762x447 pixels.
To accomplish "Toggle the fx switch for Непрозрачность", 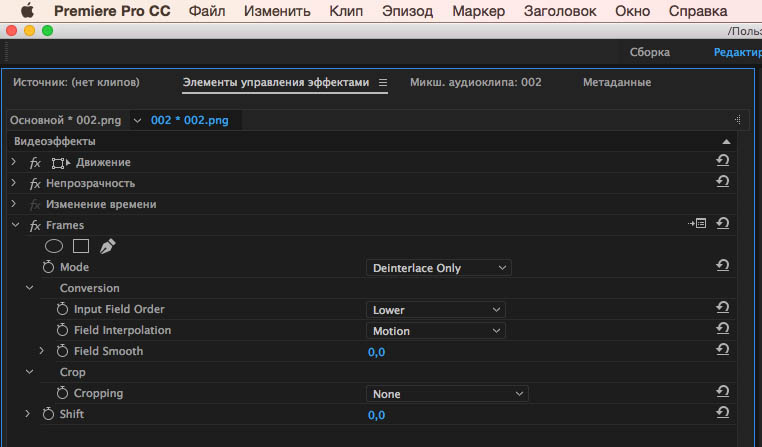I will (x=35, y=184).
